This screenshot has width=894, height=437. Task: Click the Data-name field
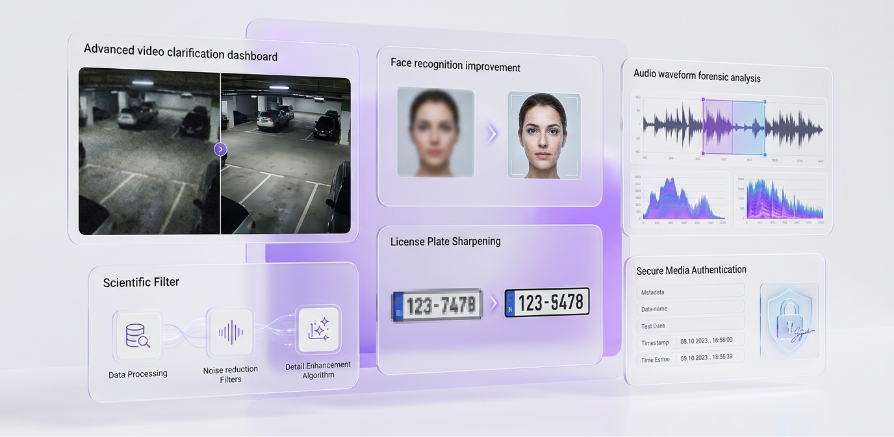(690, 308)
